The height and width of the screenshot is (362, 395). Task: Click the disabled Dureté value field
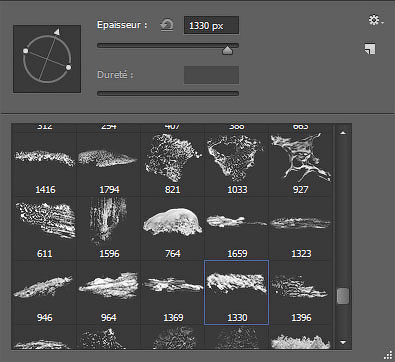tap(211, 75)
